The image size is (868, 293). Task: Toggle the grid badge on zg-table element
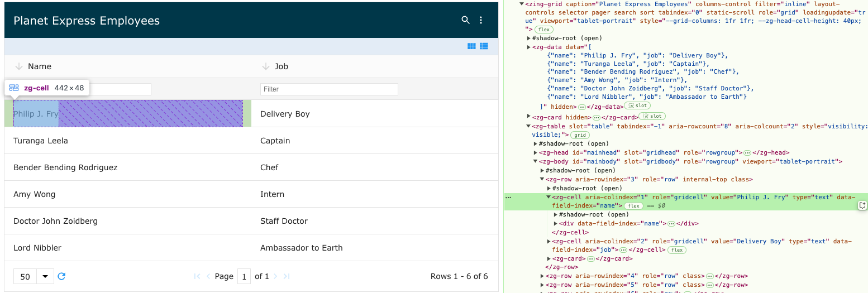[x=579, y=135]
